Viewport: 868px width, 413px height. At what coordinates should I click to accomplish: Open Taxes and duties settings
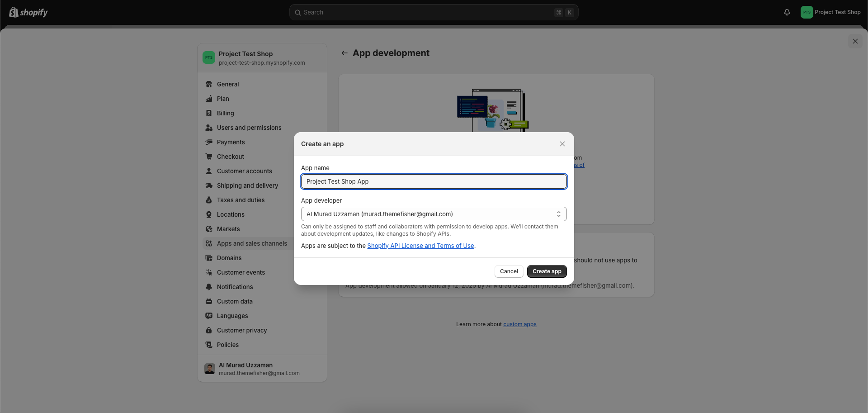click(x=241, y=200)
